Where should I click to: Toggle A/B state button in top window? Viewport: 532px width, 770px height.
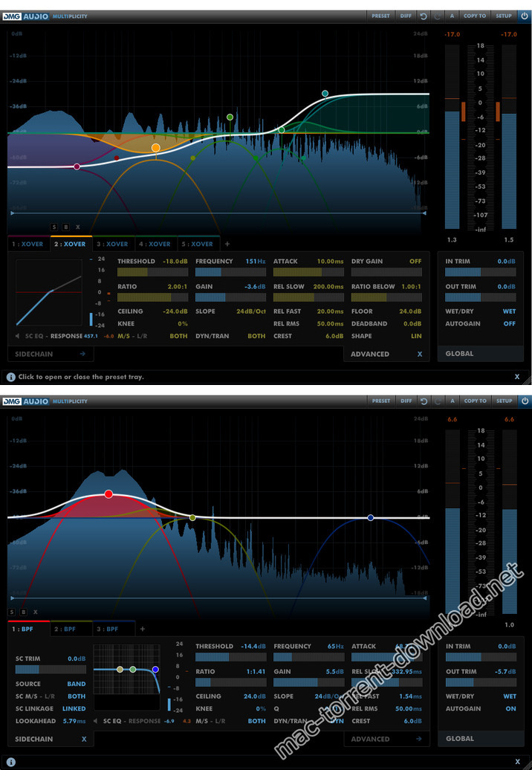[452, 16]
